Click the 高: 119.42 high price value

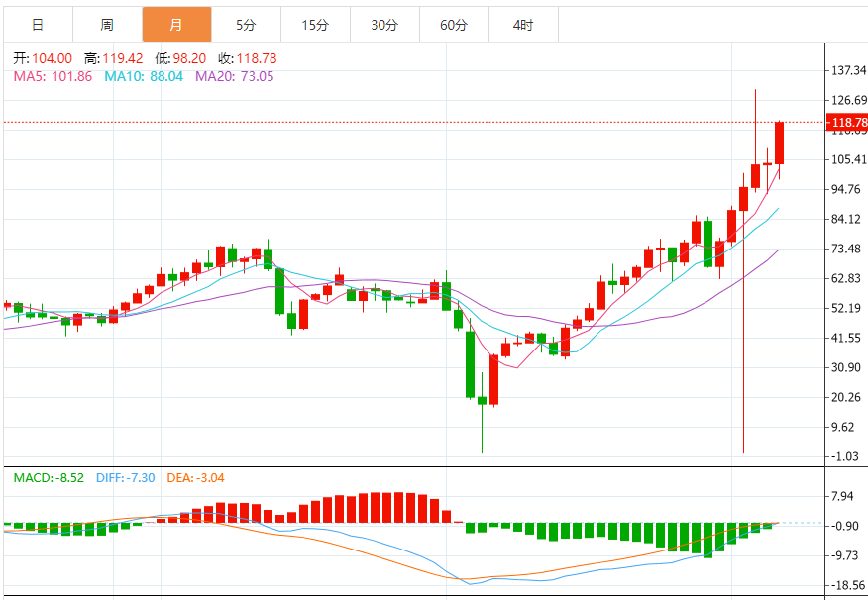[114, 58]
